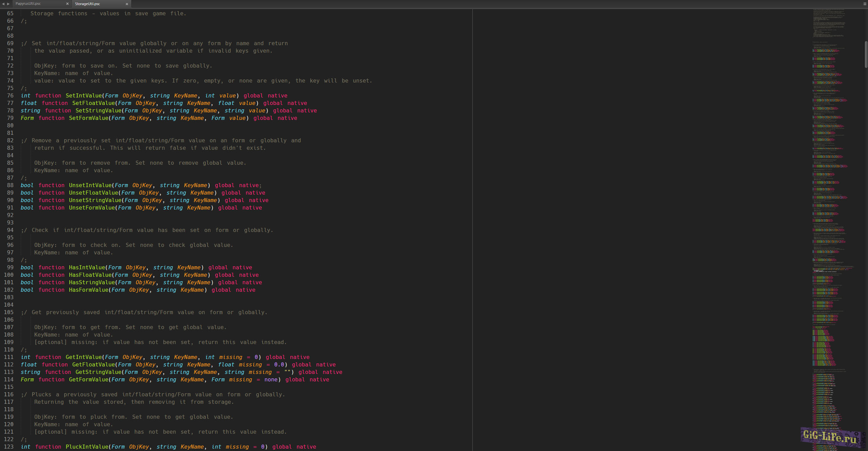Viewport: 868px width, 451px height.
Task: Click the back navigation arrow icon
Action: coord(3,3)
